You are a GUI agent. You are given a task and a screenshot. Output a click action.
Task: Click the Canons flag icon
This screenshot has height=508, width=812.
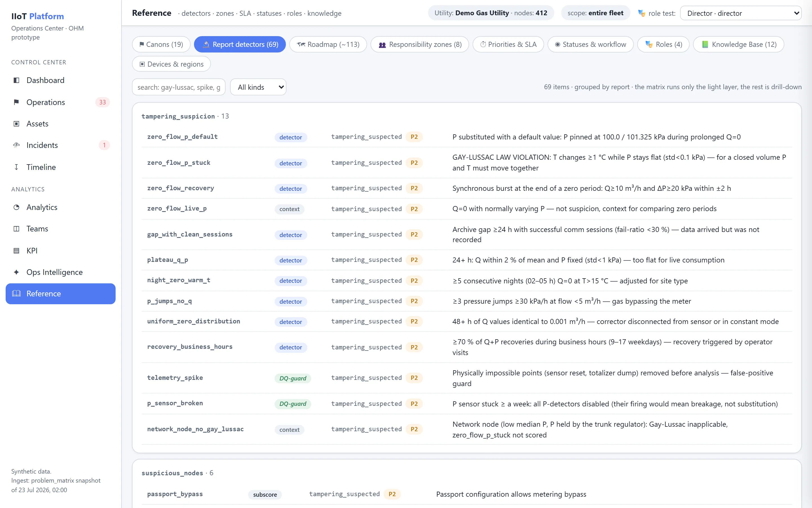(x=142, y=44)
